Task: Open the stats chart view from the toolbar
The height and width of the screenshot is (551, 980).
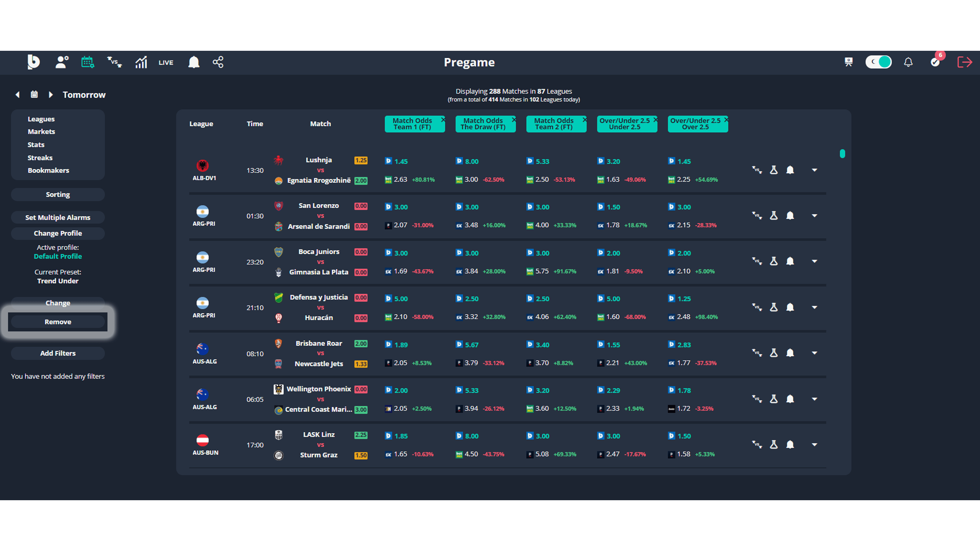Action: coord(140,62)
